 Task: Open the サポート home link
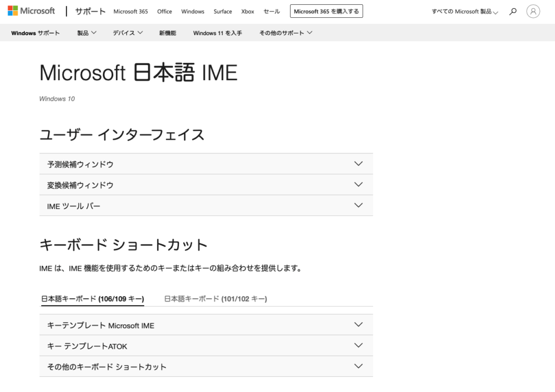click(91, 11)
